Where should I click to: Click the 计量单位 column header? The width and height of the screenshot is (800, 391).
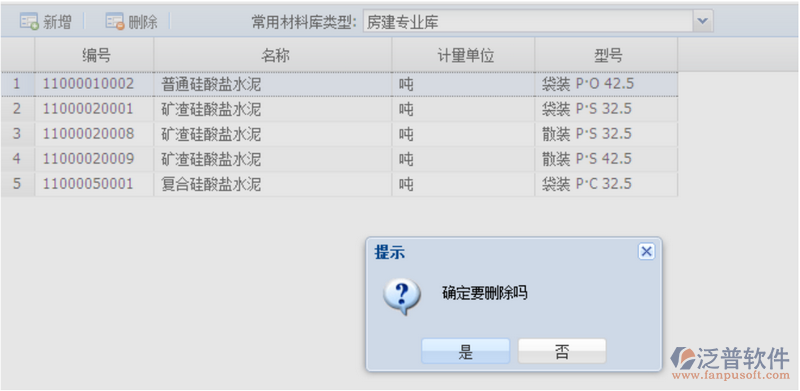point(463,55)
